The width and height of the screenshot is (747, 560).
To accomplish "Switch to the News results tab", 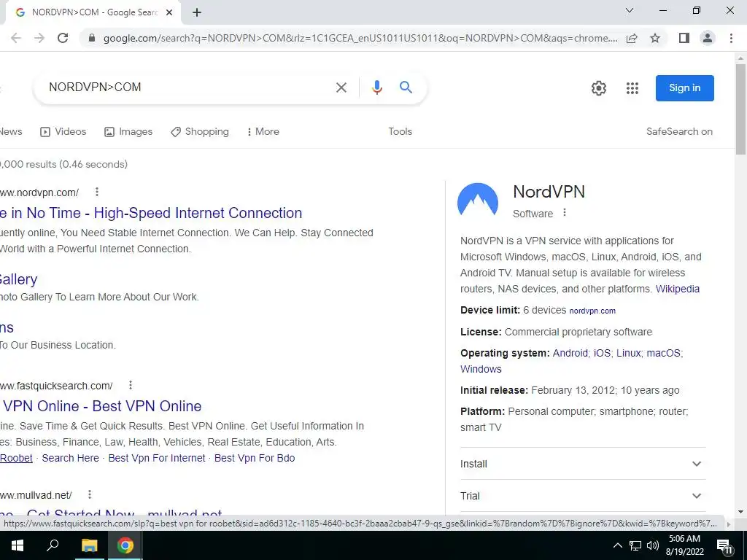I will point(11,132).
